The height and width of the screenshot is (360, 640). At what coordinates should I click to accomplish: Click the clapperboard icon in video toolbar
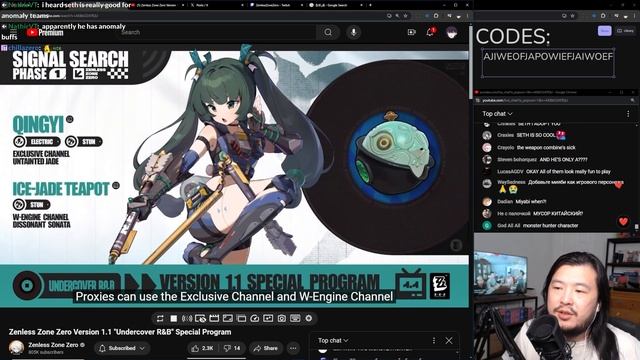point(214,318)
